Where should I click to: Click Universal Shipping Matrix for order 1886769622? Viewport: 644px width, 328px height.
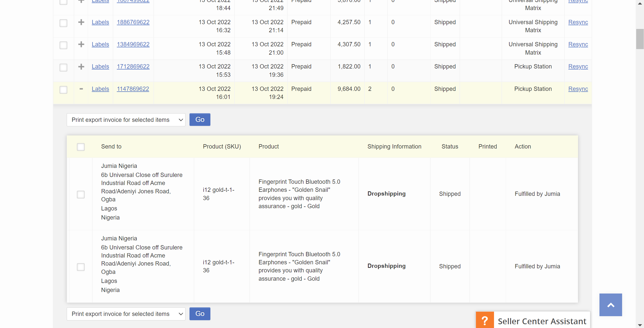coord(533,26)
